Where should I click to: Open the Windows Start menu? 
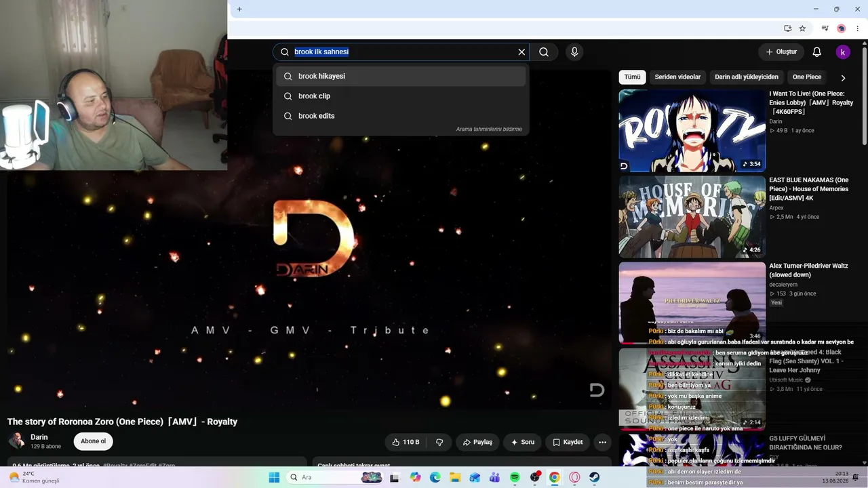274,477
